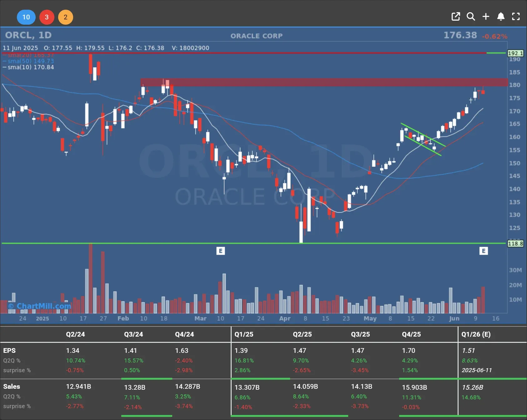Click Sales value 15.903B
The height and width of the screenshot is (420, 527).
[414, 387]
